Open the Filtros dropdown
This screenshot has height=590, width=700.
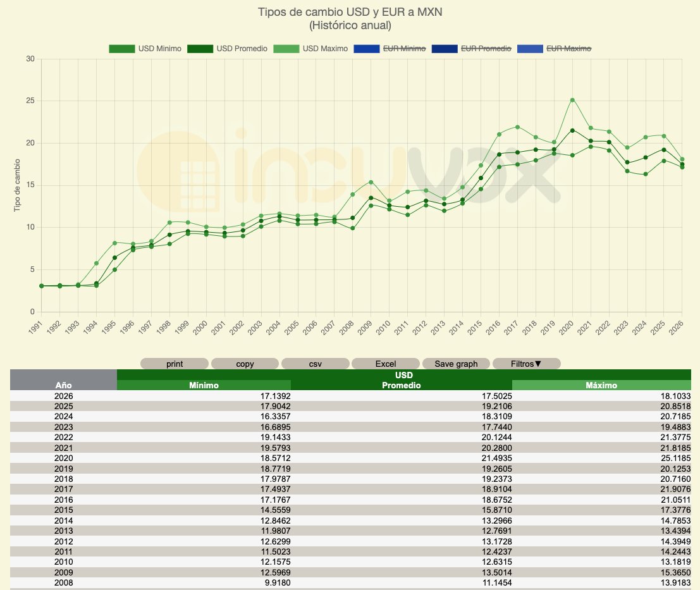click(x=526, y=364)
